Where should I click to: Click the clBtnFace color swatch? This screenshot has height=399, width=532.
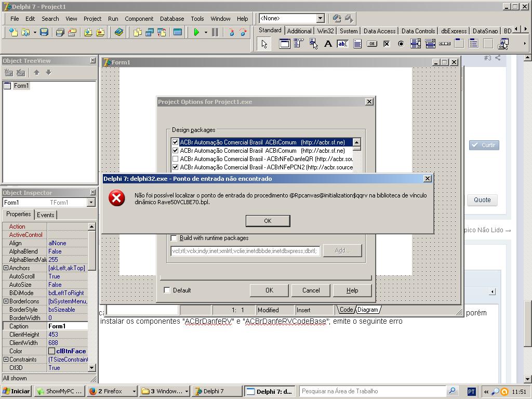click(51, 351)
